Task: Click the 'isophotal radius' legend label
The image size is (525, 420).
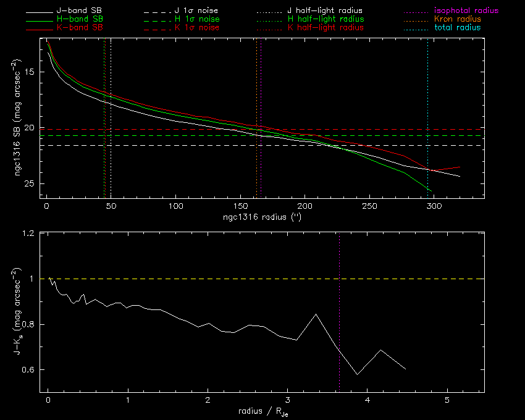Action: click(466, 10)
